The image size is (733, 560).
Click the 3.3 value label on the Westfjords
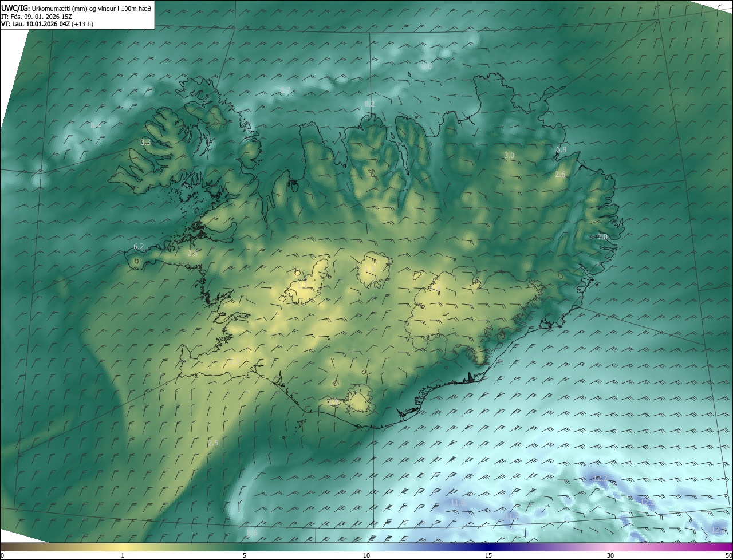[x=145, y=142]
